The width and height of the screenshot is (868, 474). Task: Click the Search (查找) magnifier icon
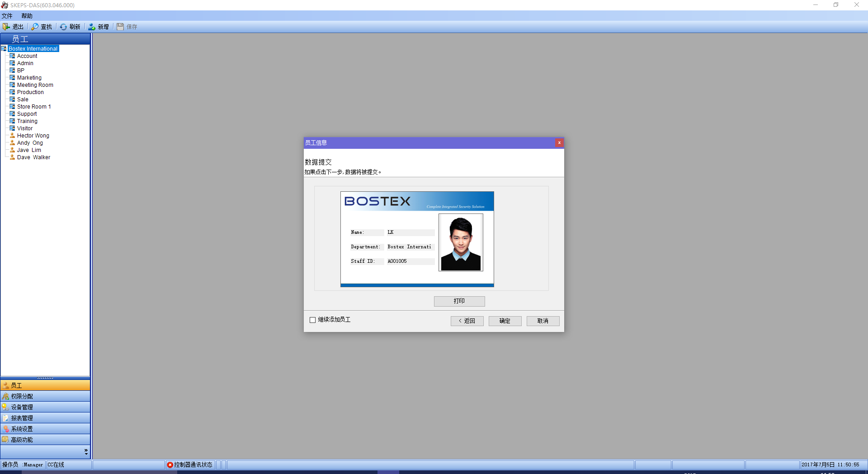pyautogui.click(x=35, y=27)
